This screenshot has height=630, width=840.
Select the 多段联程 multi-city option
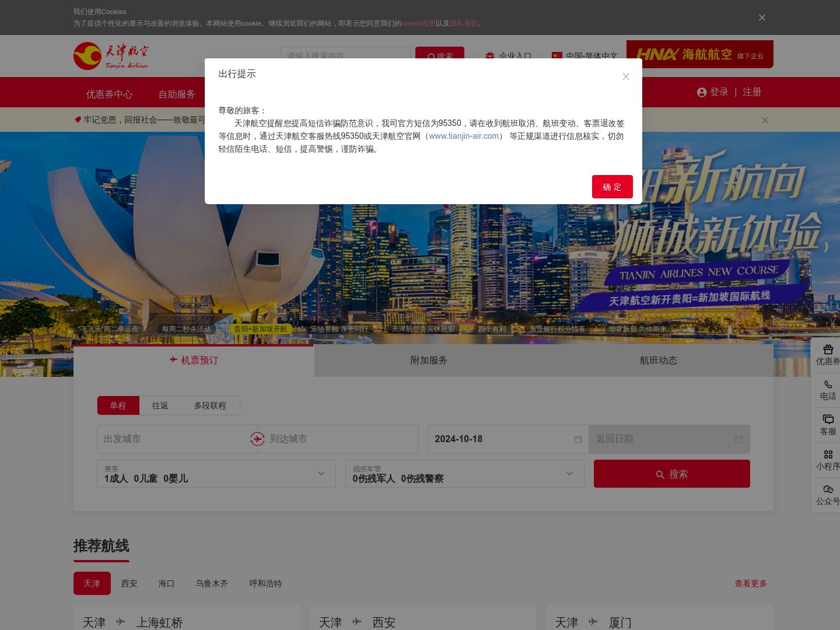click(x=210, y=405)
